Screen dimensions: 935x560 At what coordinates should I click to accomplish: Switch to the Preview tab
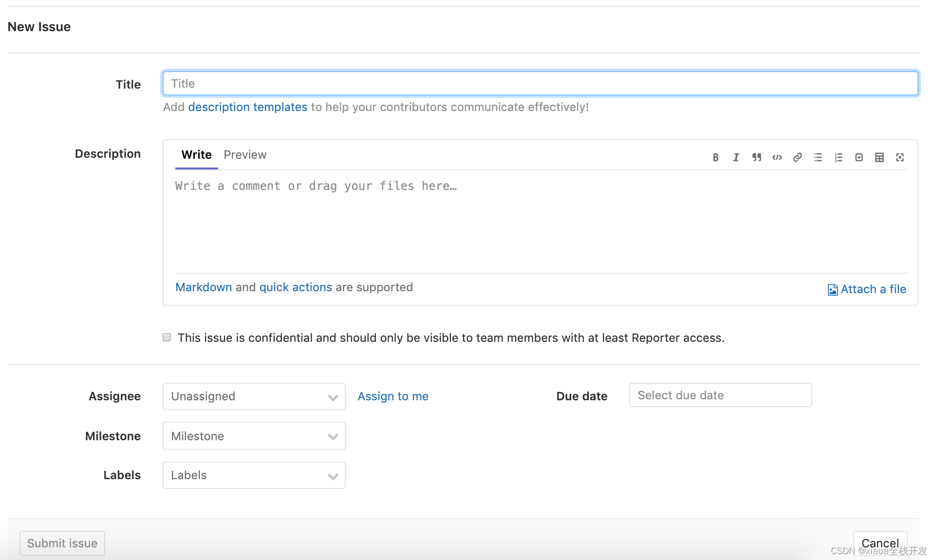pos(245,155)
